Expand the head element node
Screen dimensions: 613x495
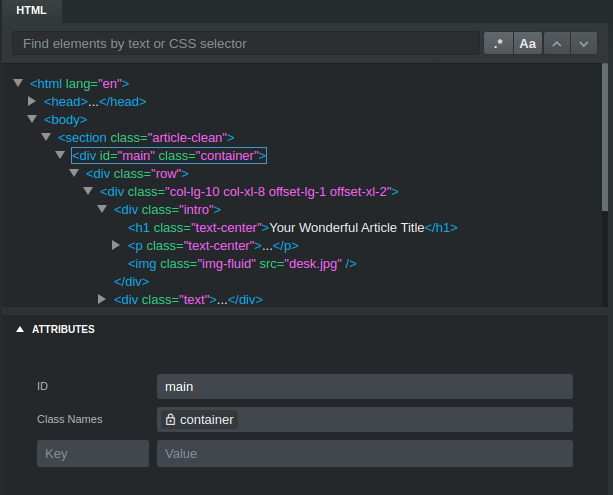coord(32,101)
